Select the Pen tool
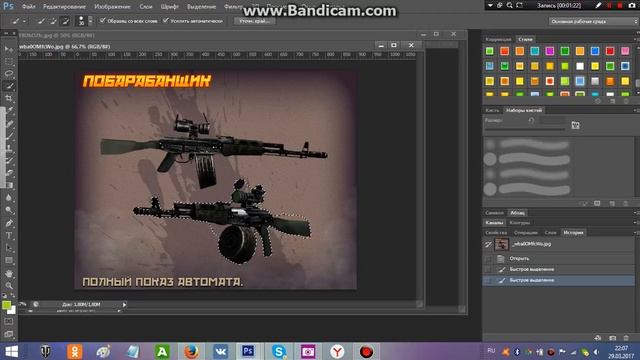 click(x=9, y=223)
